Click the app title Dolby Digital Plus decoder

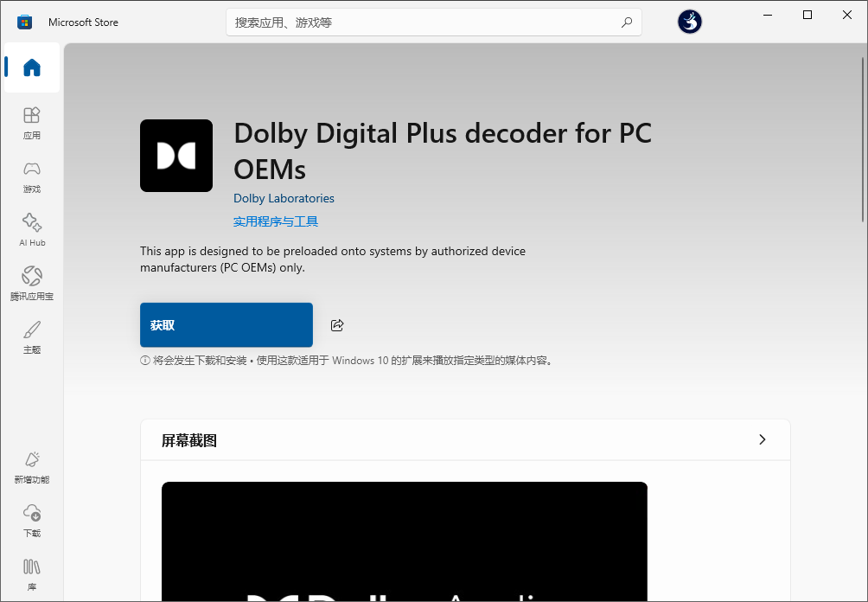[443, 151]
